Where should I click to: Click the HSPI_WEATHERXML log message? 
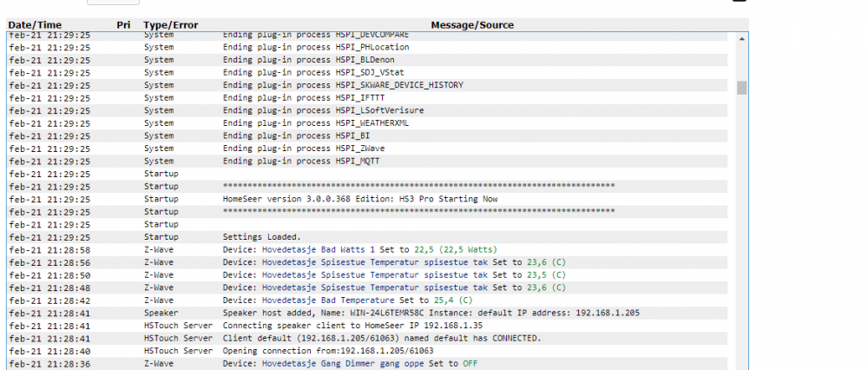point(316,122)
